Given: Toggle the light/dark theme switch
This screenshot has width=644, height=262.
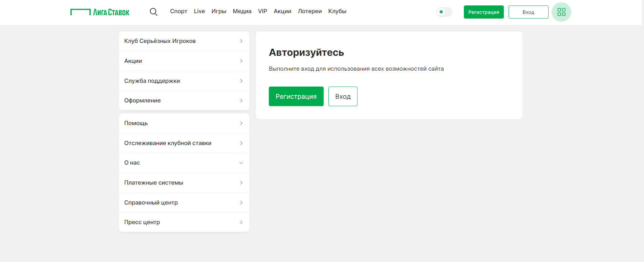Looking at the screenshot, I should (x=444, y=12).
